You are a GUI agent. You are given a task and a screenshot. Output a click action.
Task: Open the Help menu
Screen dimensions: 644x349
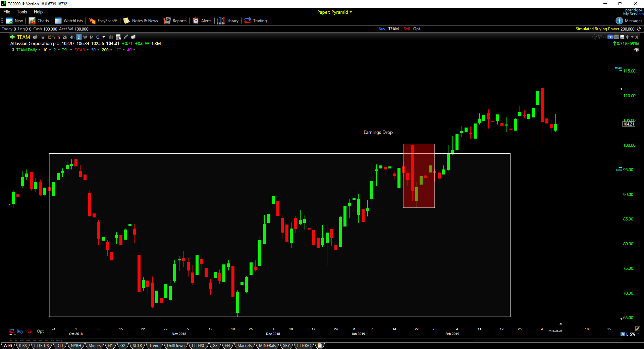38,12
